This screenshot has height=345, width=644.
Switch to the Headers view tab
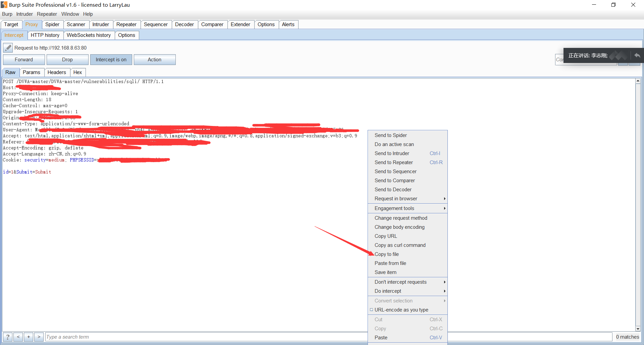[x=57, y=72]
